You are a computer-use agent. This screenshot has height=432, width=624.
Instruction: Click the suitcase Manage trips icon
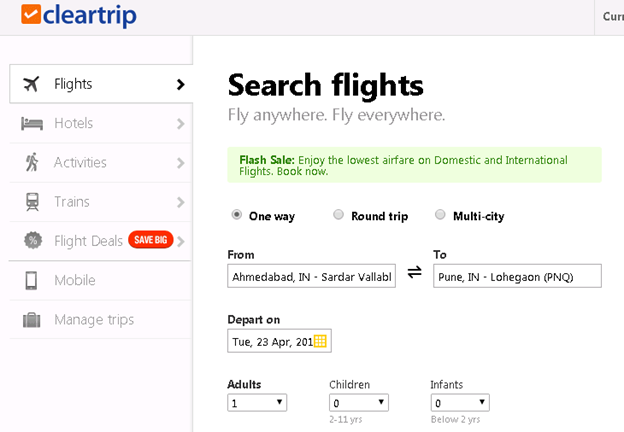click(32, 320)
